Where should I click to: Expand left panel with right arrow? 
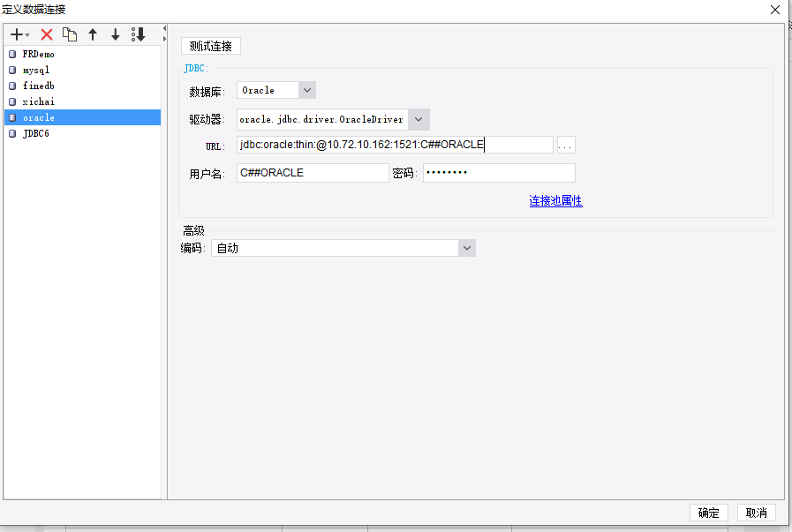click(164, 38)
